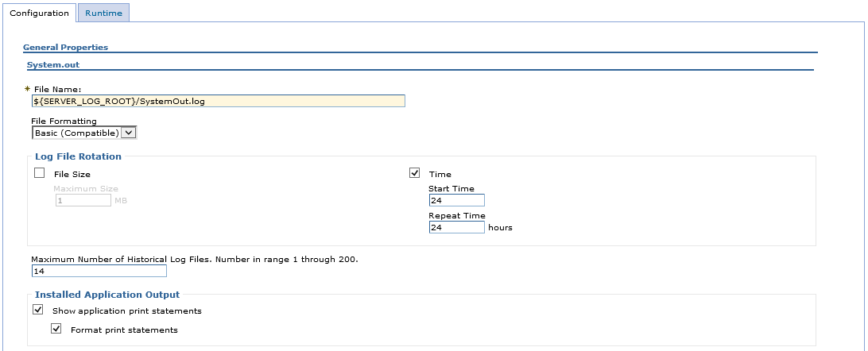Image resolution: width=868 pixels, height=351 pixels.
Task: Uncheck Show application print statements
Action: click(37, 310)
